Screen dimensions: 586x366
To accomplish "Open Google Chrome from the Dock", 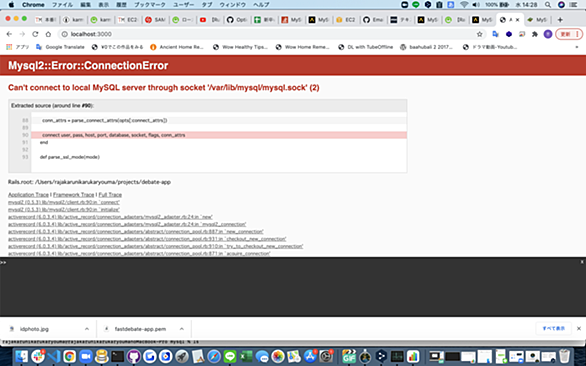I will (x=70, y=356).
